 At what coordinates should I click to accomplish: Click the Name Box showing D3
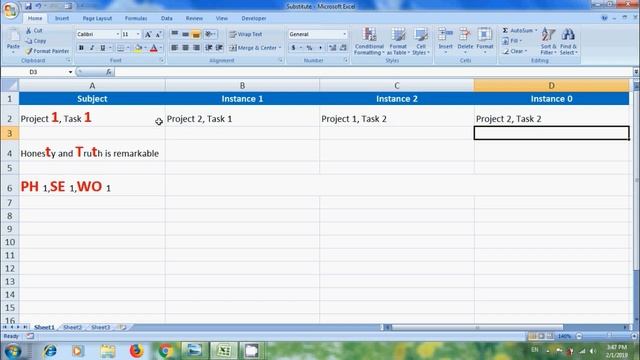tap(38, 72)
